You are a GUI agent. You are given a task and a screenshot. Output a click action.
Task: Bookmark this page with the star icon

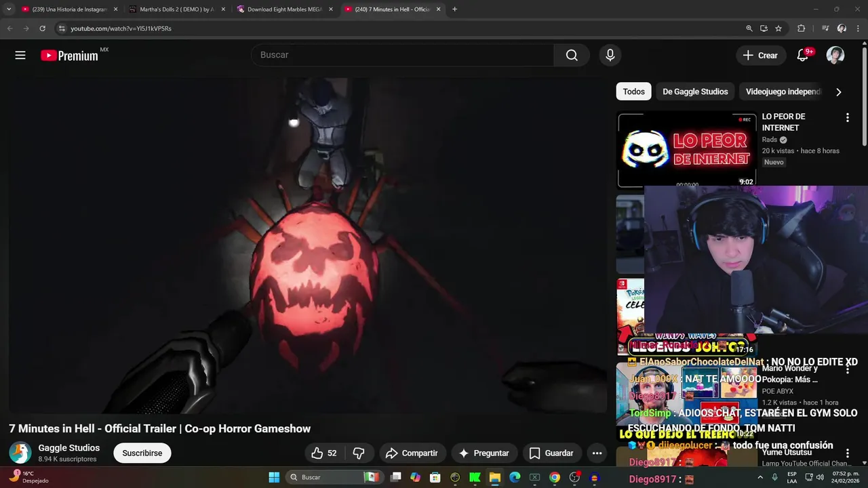pos(778,28)
